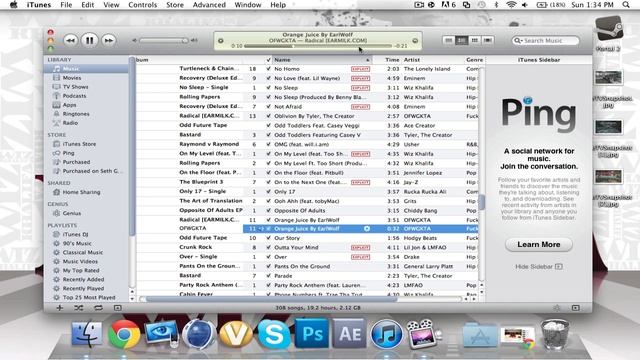The image size is (640, 360).
Task: Skip to next track button
Action: [x=109, y=40]
